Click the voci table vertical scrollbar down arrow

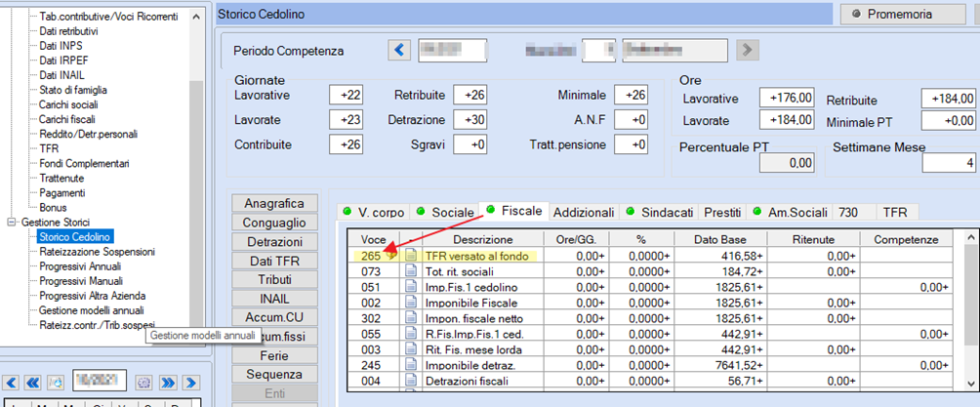[969, 383]
